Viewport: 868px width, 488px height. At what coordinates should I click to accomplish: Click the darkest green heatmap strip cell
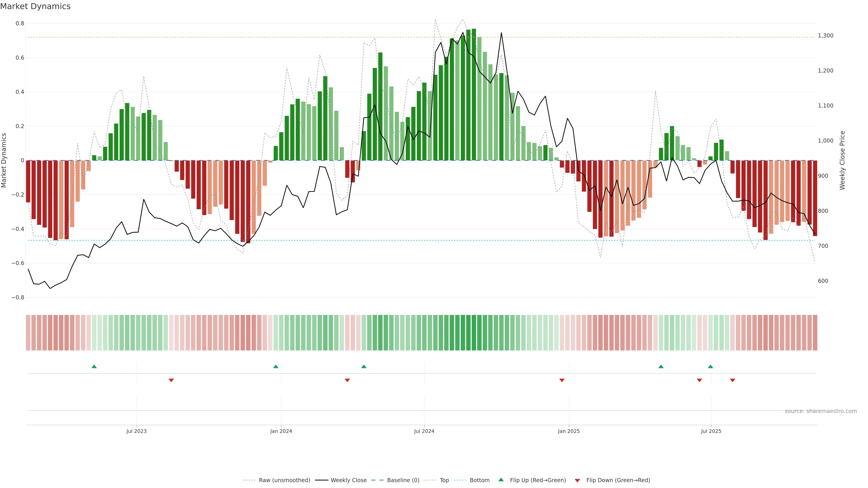click(474, 333)
